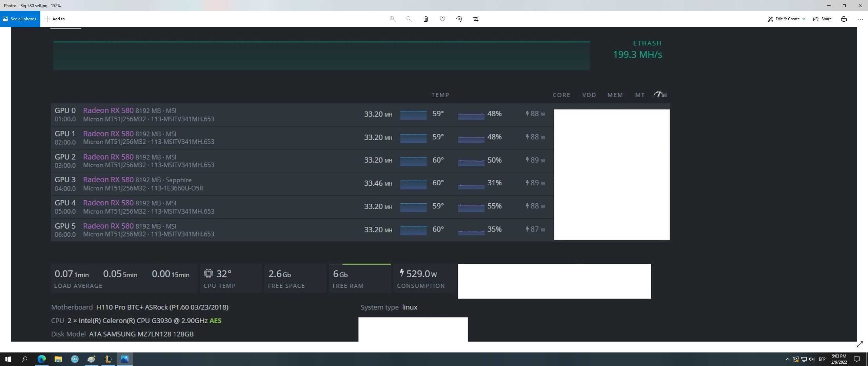Click the H110 Pro BTC+ ASRock motherboard text
The image size is (868, 366).
point(162,307)
